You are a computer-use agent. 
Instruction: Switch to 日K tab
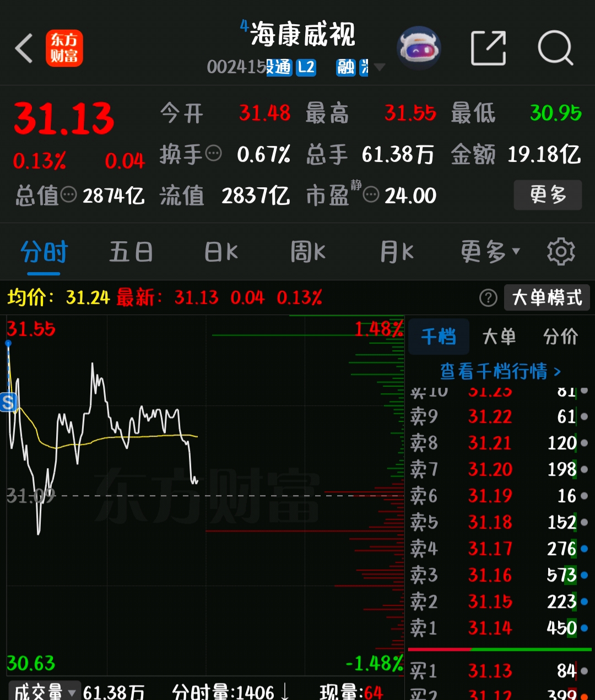pyautogui.click(x=221, y=252)
